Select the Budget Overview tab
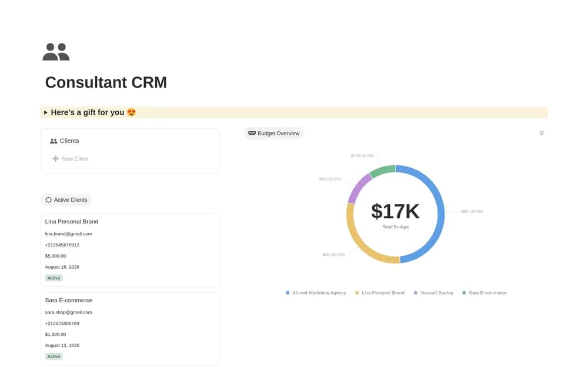Screen dimensions: 588x367 point(274,134)
